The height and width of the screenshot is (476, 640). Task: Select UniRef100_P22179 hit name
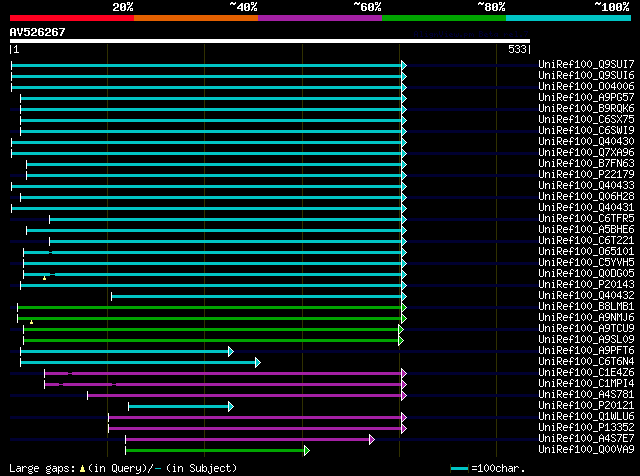click(586, 174)
